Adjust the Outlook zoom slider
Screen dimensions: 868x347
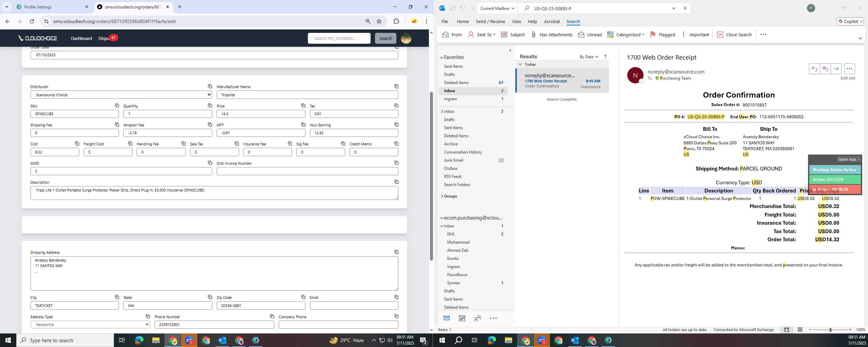coord(830,330)
